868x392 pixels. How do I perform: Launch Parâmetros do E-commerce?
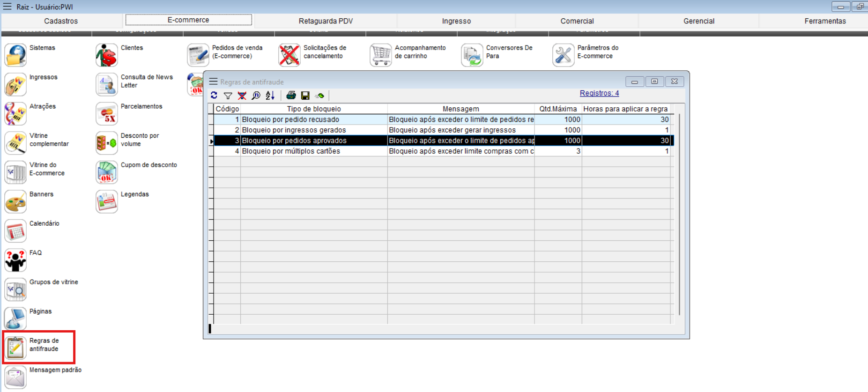(563, 55)
